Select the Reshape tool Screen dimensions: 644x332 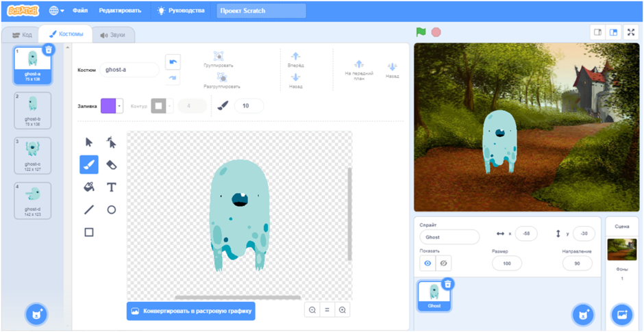111,142
